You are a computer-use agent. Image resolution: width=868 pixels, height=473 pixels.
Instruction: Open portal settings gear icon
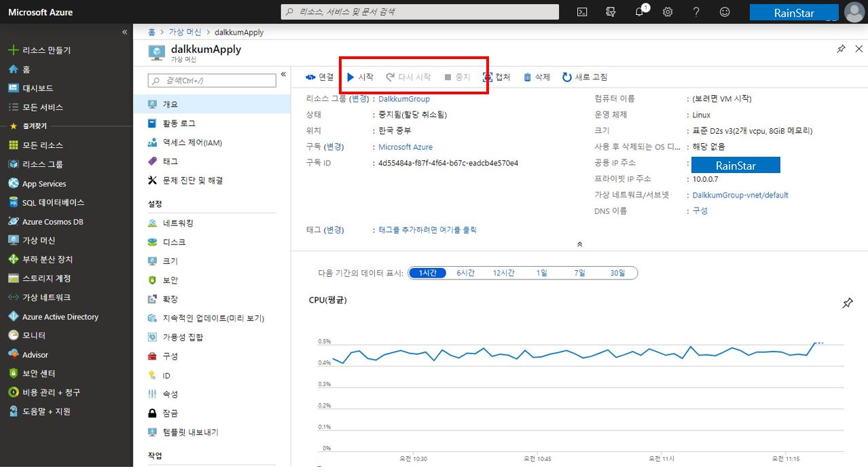click(668, 12)
